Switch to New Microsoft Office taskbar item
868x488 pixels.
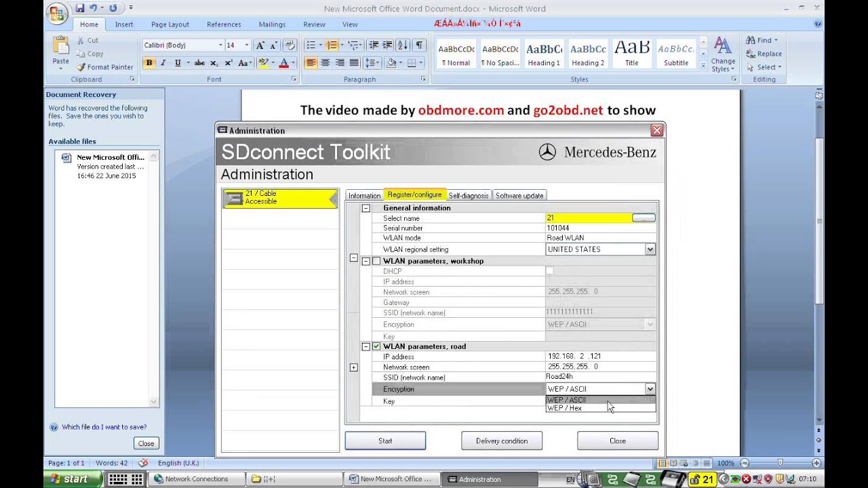[x=391, y=479]
